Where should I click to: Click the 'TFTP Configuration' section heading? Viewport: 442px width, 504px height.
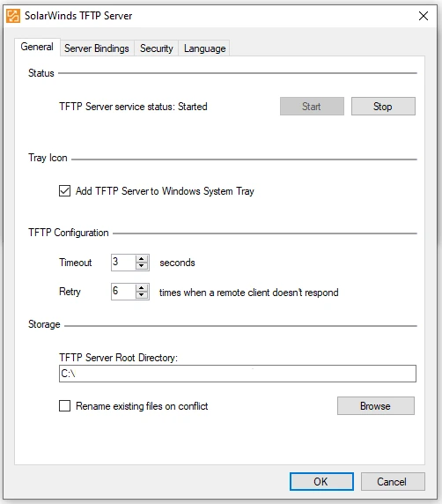[x=69, y=233]
